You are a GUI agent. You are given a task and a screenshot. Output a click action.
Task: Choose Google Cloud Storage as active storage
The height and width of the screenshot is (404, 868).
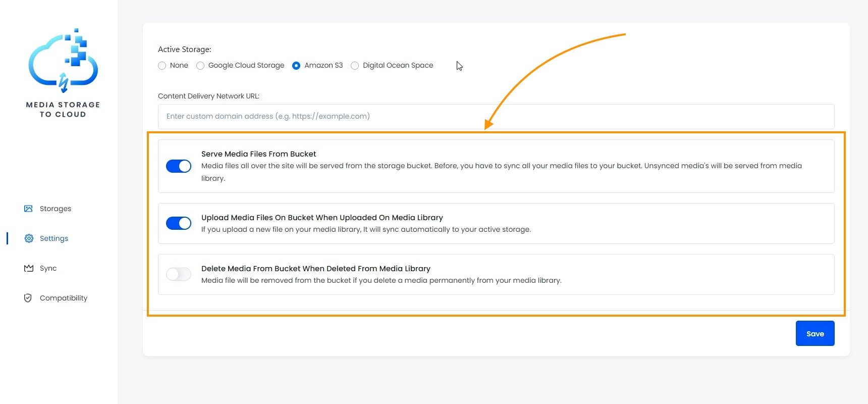pos(200,66)
